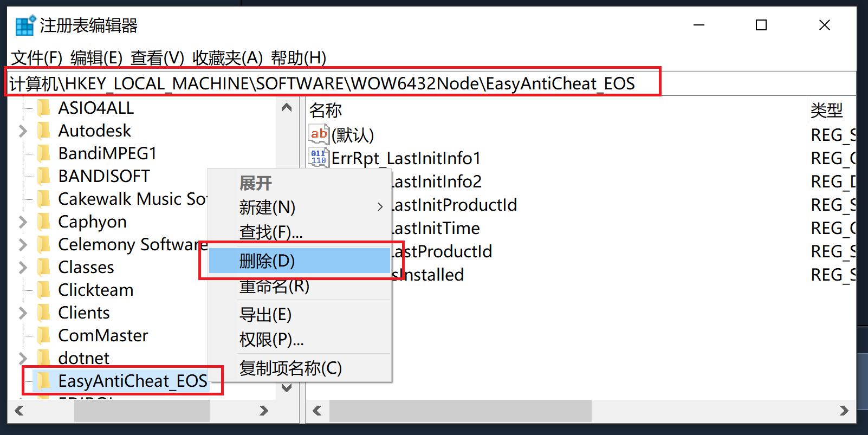The image size is (868, 435).
Task: Open the 收藏夹(A) menu
Action: (228, 57)
